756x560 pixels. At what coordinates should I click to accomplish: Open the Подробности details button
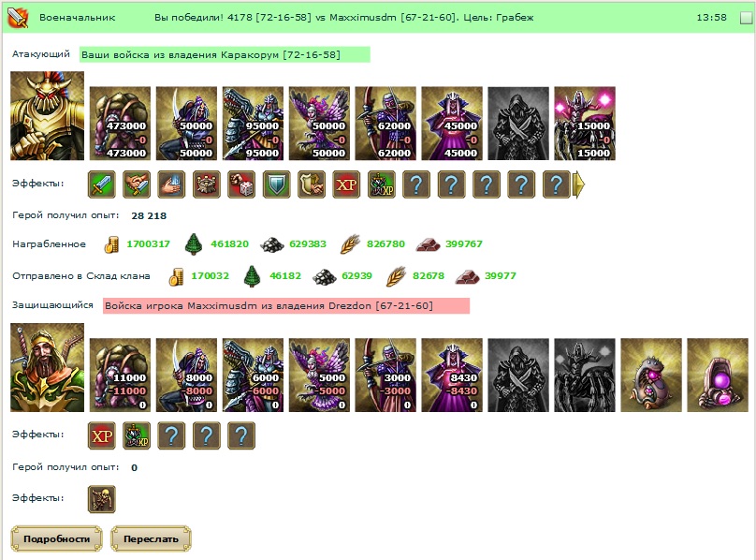point(56,538)
